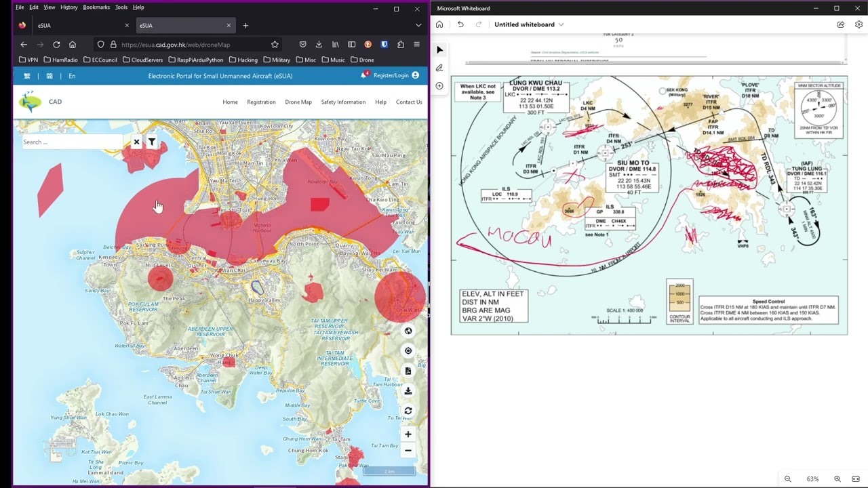Open Whiteboard settings gear
This screenshot has height=488, width=868.
pyautogui.click(x=859, y=24)
